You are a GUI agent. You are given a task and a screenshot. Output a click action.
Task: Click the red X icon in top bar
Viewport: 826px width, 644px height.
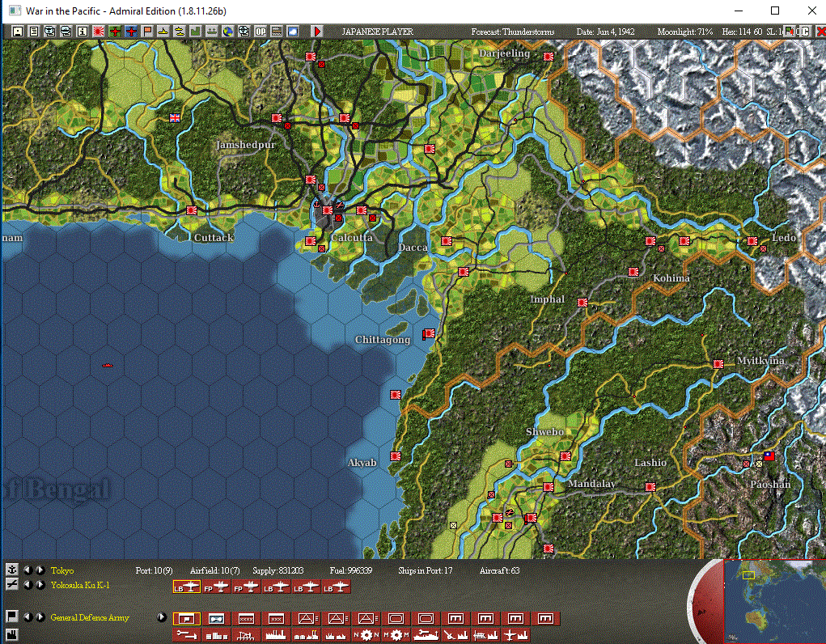820,32
